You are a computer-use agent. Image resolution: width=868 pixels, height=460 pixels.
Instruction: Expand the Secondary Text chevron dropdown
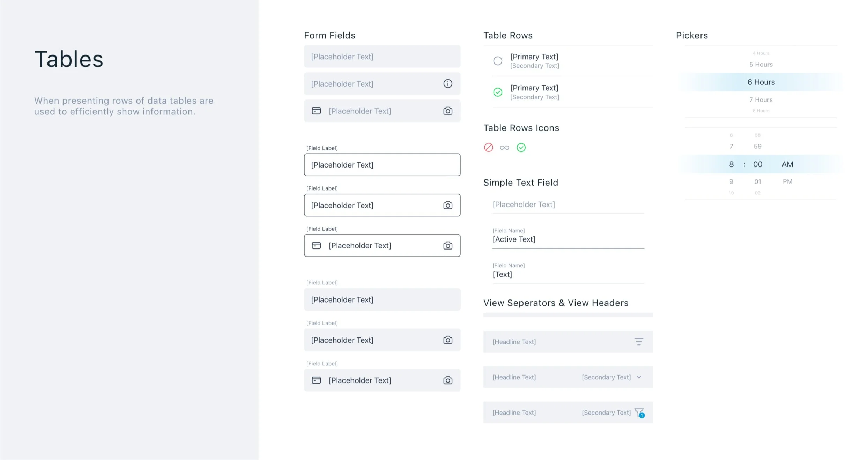pos(639,377)
